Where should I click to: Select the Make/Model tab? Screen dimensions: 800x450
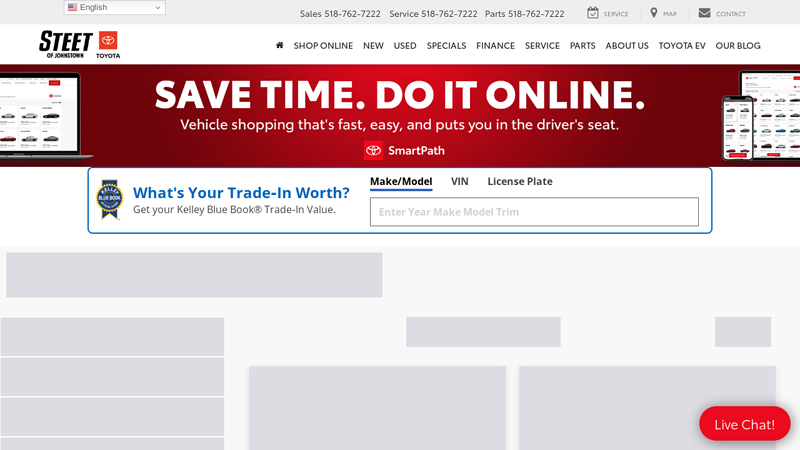coord(401,182)
